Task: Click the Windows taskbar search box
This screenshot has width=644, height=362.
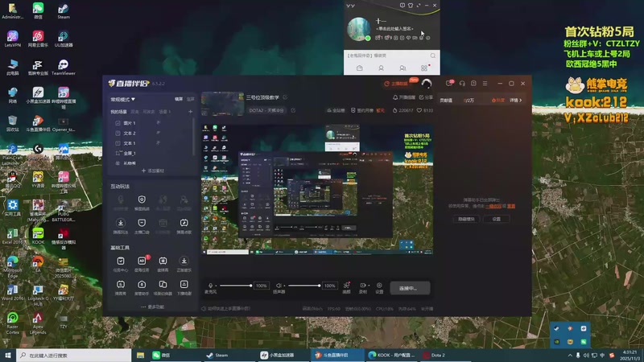Action: [74, 356]
